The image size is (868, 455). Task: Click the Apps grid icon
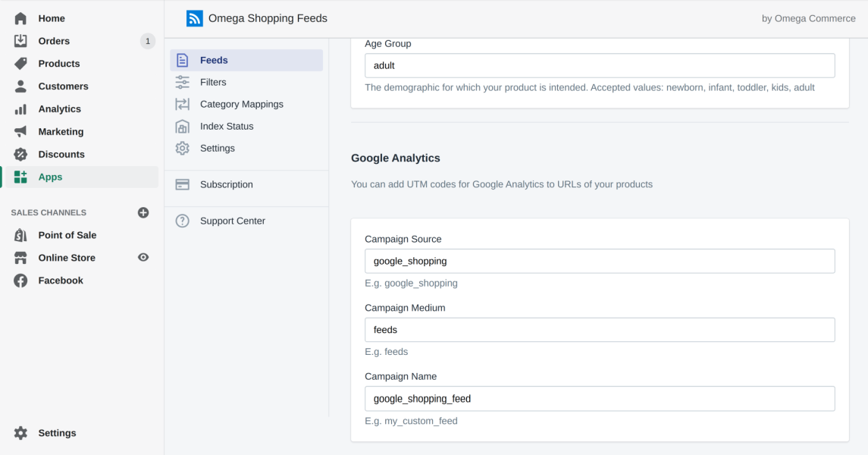point(20,177)
